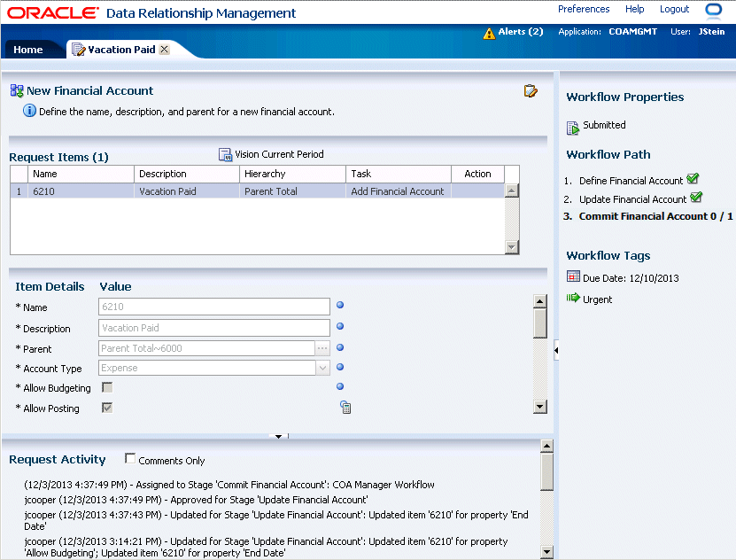Image resolution: width=736 pixels, height=560 pixels.
Task: Click the Due Date: 12/10/2013 tag
Action: (x=631, y=278)
